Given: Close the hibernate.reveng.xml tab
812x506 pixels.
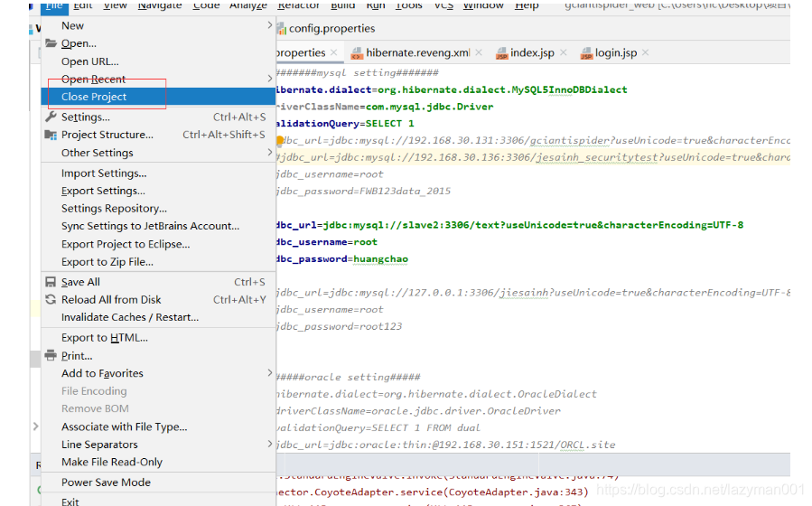Looking at the screenshot, I should (x=479, y=52).
